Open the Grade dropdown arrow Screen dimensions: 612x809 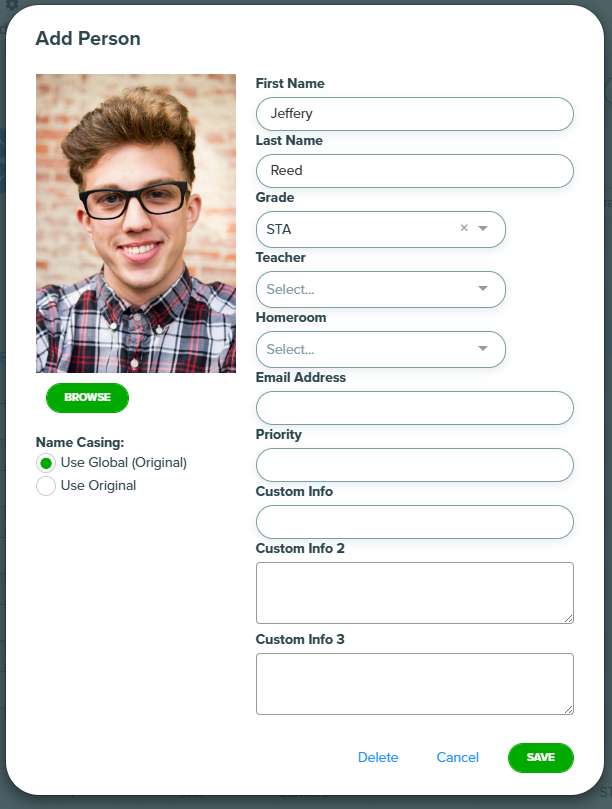click(x=483, y=228)
